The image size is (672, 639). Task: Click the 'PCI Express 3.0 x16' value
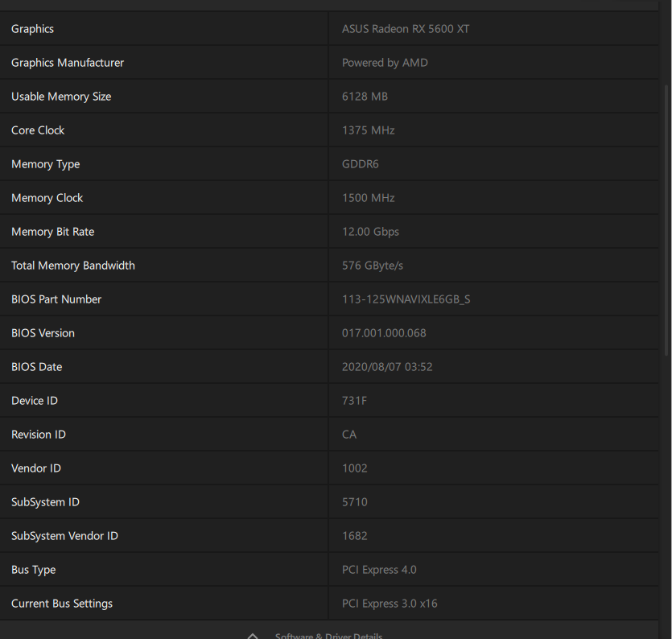[390, 604]
